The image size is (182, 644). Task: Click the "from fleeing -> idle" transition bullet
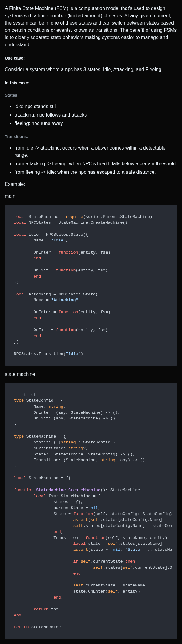85,172
